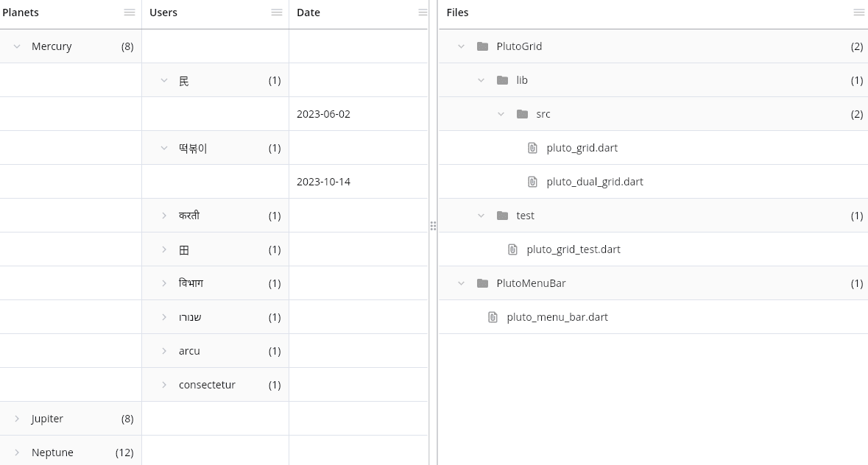Collapse the lib folder

coord(481,80)
